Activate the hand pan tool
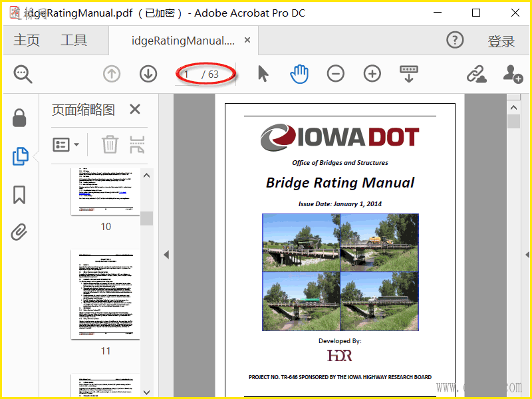The image size is (532, 399). (x=299, y=74)
